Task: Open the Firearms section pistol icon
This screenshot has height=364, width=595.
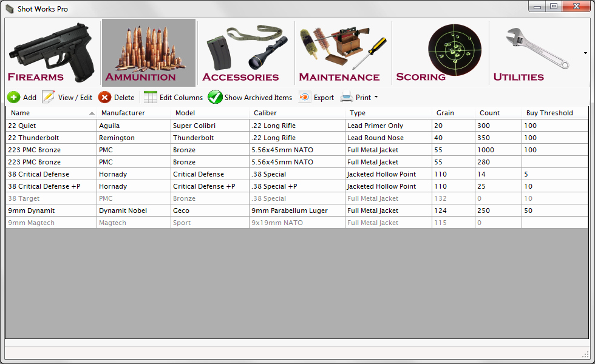Action: [x=51, y=52]
